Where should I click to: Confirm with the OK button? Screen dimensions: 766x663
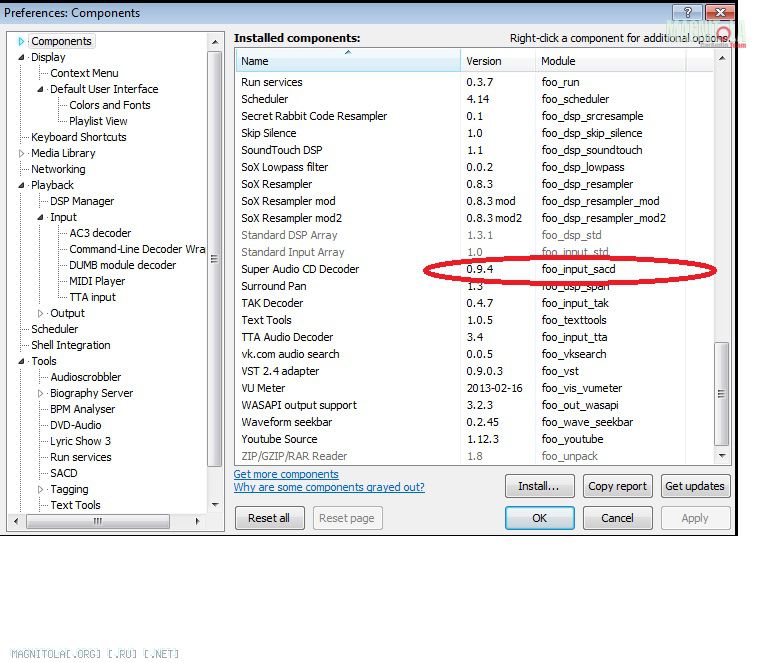click(540, 518)
